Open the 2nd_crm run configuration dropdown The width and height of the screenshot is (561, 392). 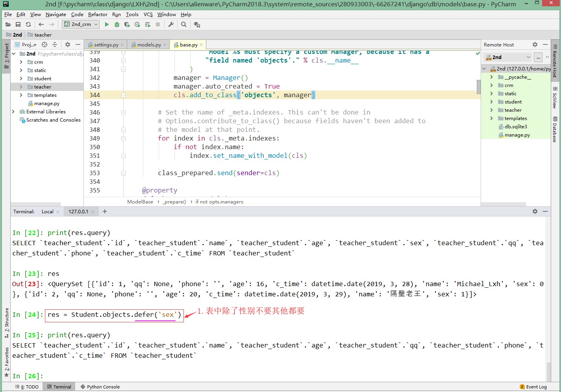[x=80, y=24]
